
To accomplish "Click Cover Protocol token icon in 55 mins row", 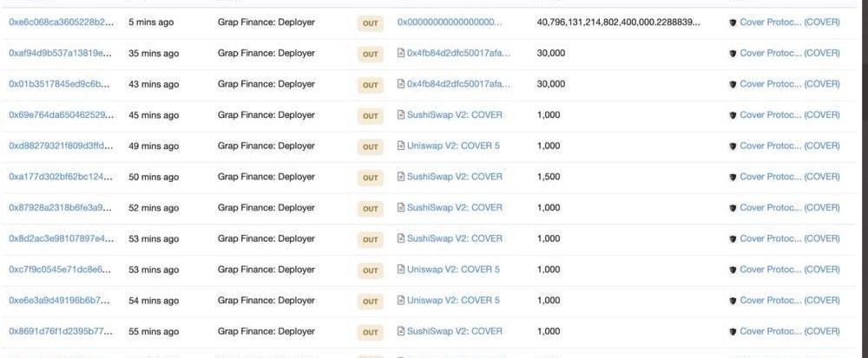I will [x=733, y=332].
